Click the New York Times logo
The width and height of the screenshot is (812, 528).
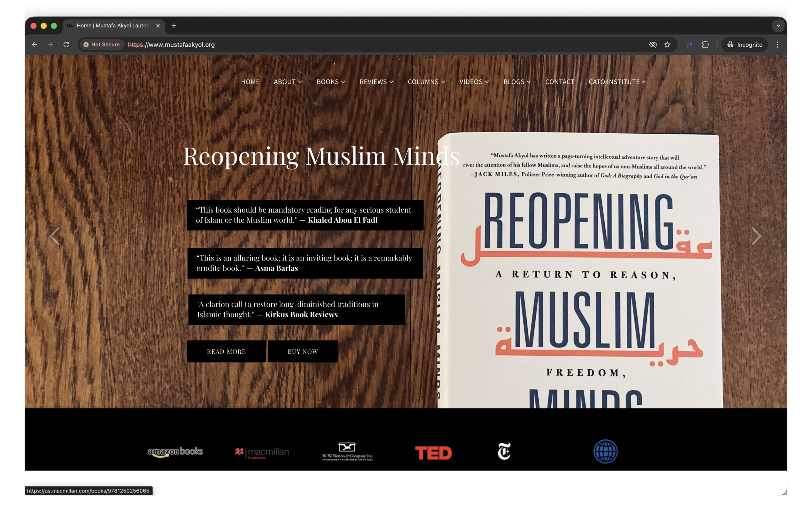[x=504, y=451]
